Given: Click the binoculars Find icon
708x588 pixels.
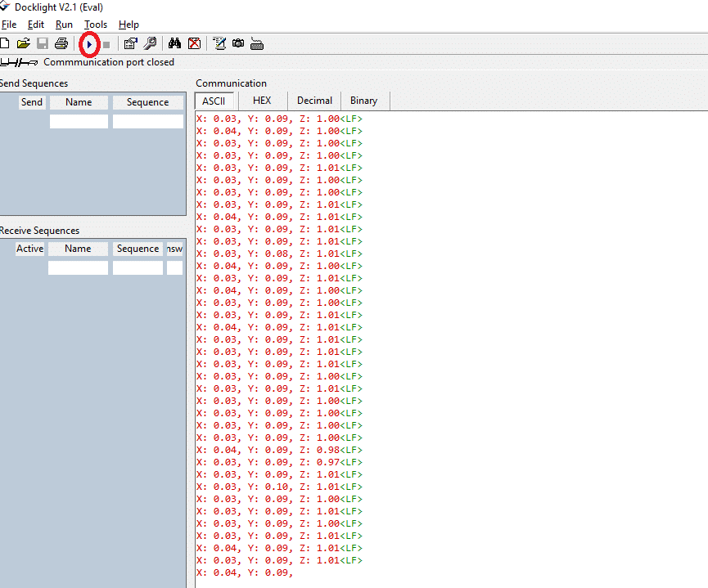Looking at the screenshot, I should [x=174, y=43].
